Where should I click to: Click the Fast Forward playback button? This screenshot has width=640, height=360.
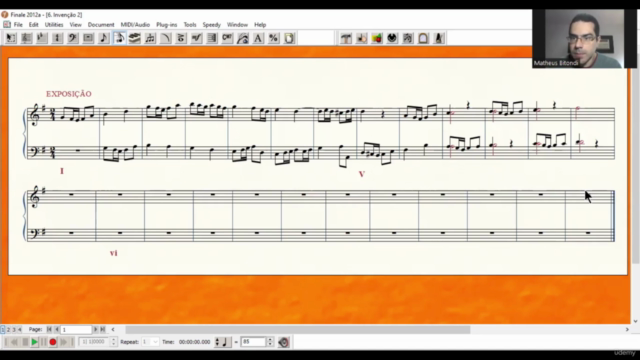click(x=63, y=342)
